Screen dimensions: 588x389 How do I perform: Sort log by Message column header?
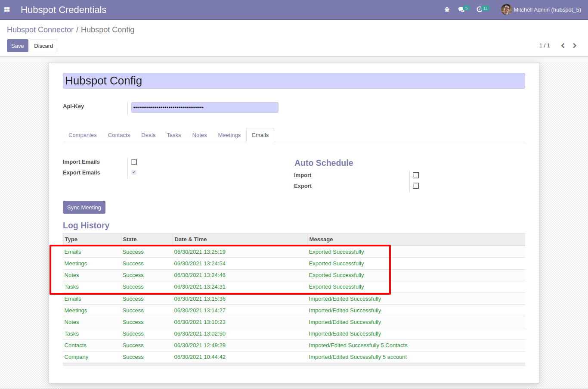point(416,240)
